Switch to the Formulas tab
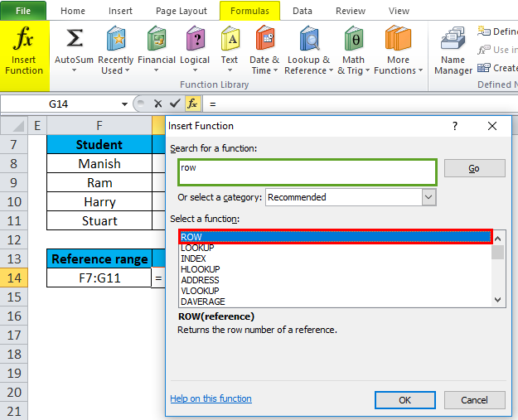518x420 pixels. click(249, 11)
